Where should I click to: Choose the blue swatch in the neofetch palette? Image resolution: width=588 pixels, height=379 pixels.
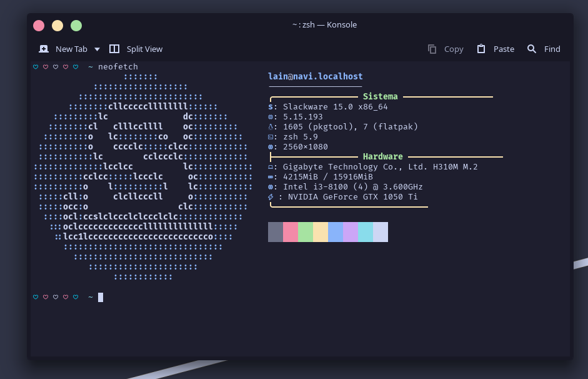(336, 232)
